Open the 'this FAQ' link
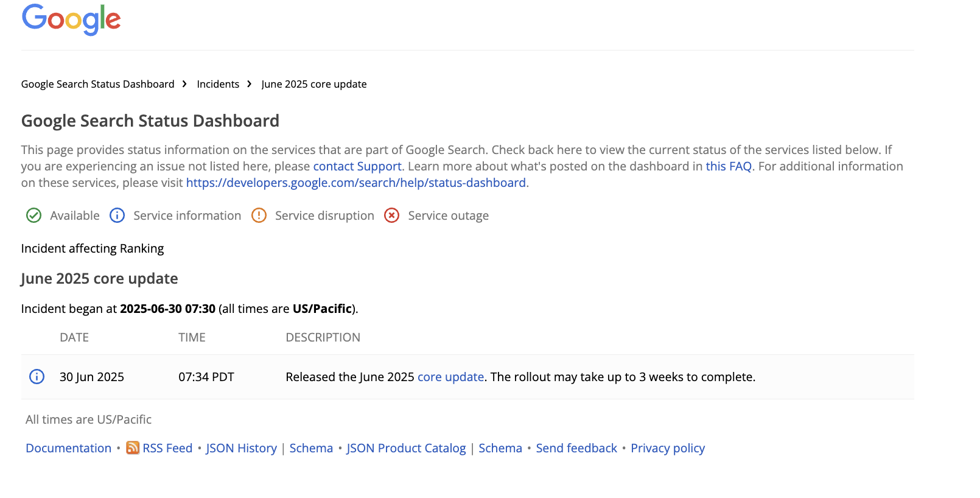The height and width of the screenshot is (498, 980). 729,166
